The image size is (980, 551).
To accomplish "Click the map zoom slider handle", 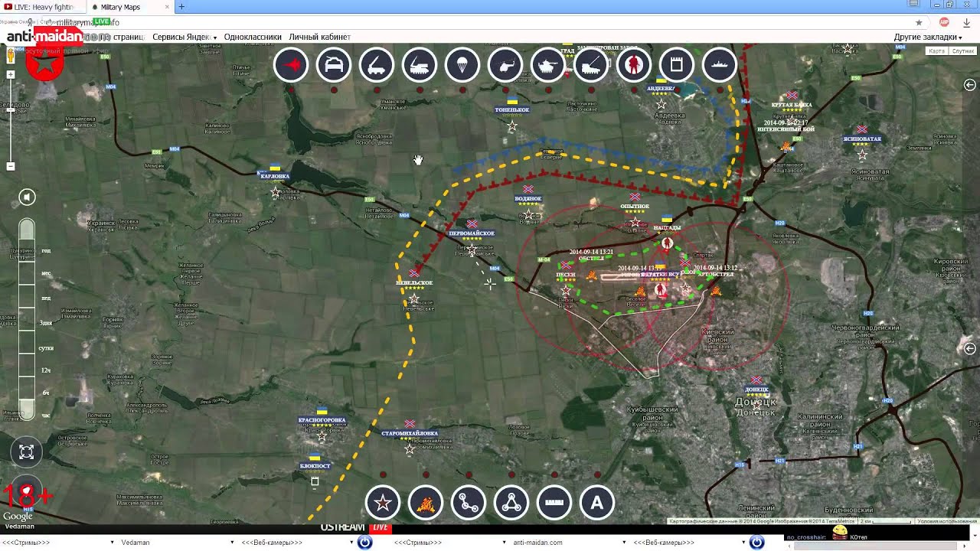I will click(x=11, y=109).
